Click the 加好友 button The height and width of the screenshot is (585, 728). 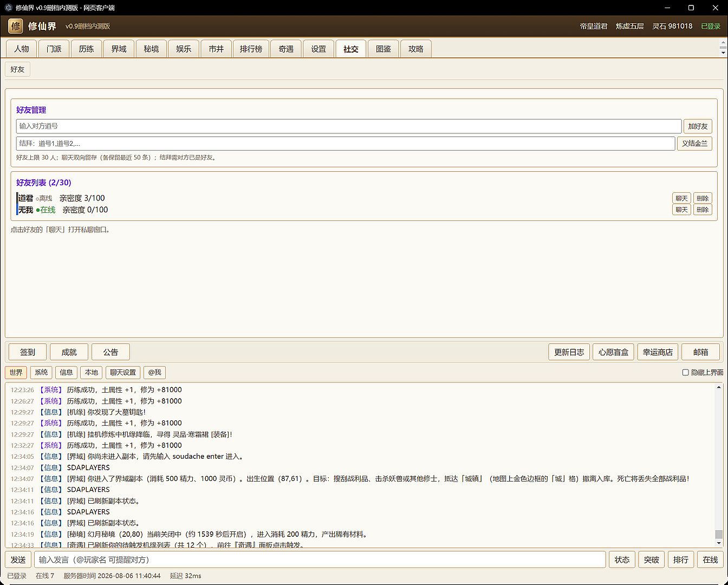698,126
